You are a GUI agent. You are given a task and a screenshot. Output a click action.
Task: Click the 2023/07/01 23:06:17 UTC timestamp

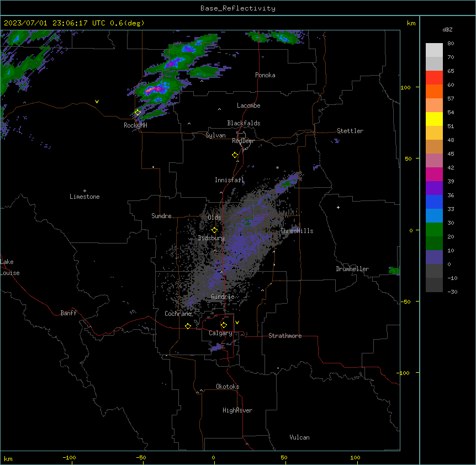pos(54,23)
